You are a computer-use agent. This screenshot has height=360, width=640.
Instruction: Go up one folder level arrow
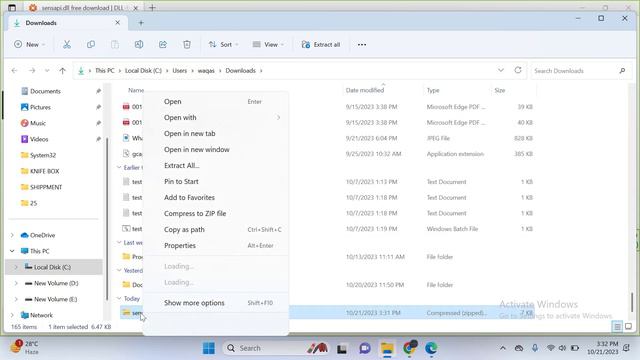click(62, 71)
